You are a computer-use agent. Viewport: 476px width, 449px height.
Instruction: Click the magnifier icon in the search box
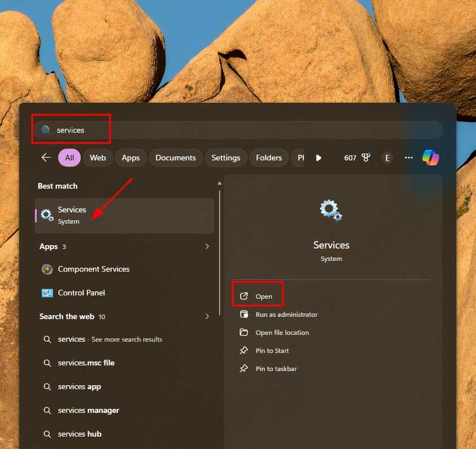[45, 129]
